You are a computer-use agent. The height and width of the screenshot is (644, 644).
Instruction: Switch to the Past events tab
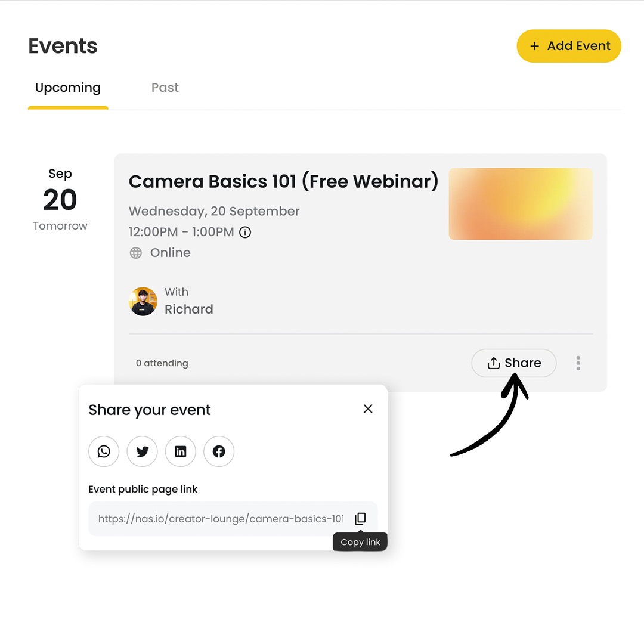[x=165, y=88]
